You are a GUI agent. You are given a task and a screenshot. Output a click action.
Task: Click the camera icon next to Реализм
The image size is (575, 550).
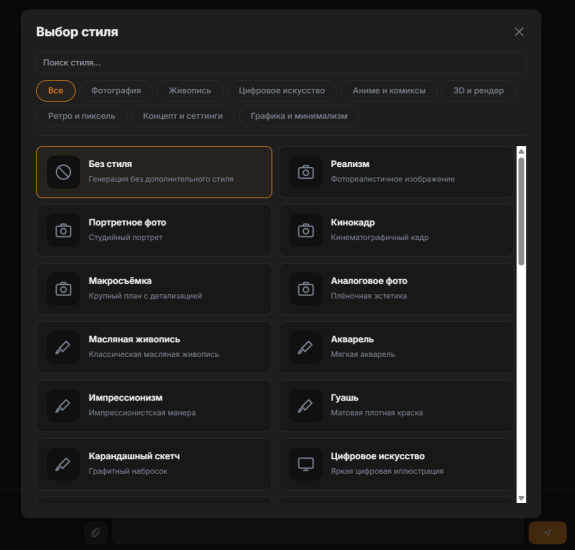305,172
